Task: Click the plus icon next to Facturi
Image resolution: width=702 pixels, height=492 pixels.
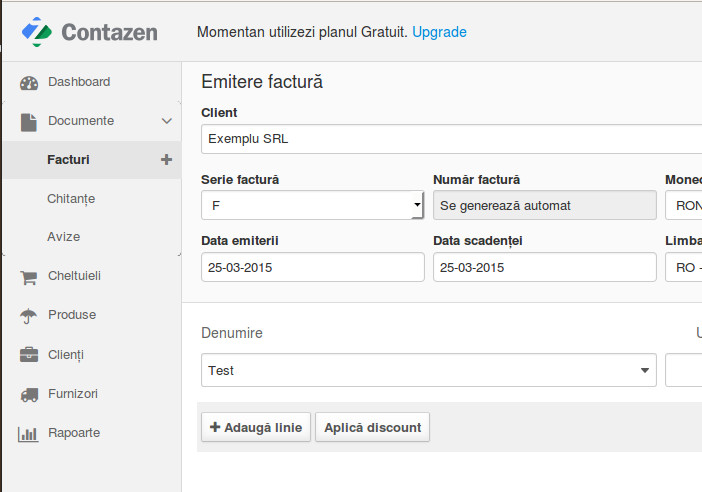Action: [167, 159]
